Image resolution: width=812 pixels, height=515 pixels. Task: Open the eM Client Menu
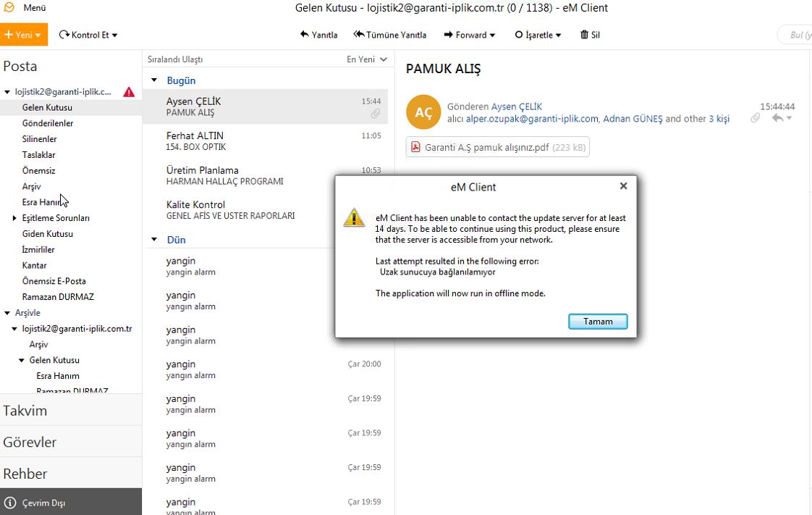34,8
